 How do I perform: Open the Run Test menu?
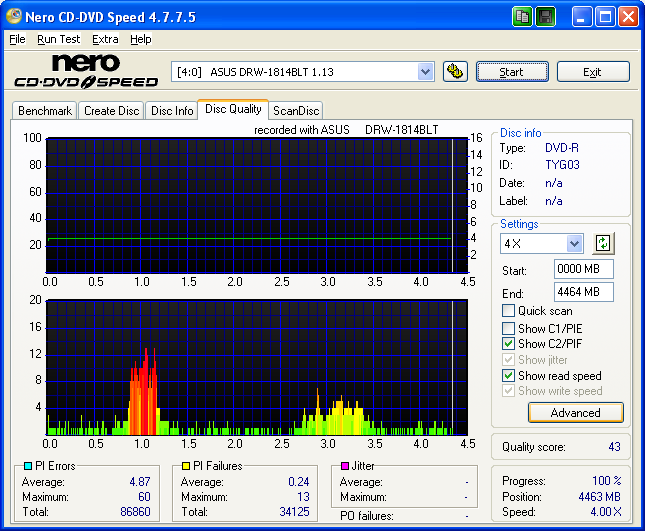(x=58, y=39)
